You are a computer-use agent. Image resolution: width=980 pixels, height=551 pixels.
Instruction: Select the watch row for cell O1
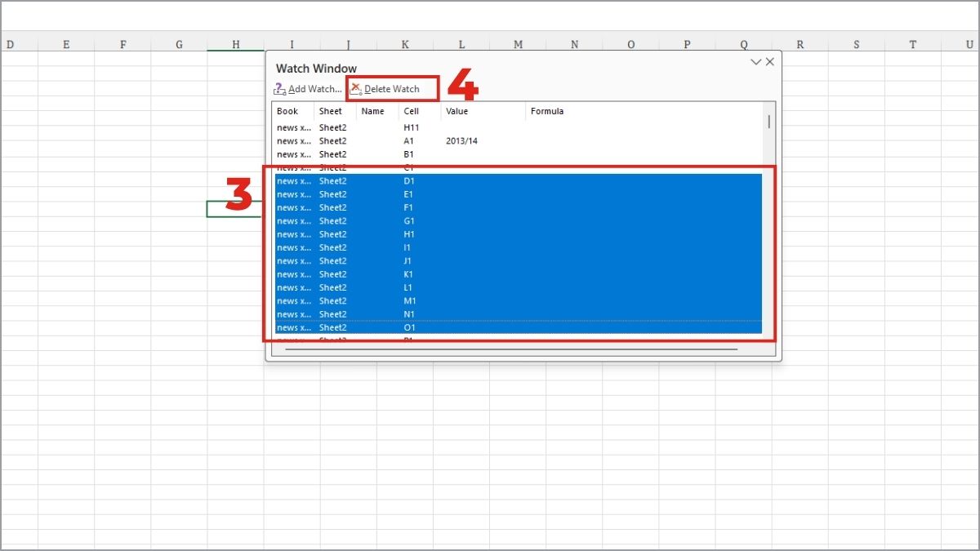[x=517, y=327]
